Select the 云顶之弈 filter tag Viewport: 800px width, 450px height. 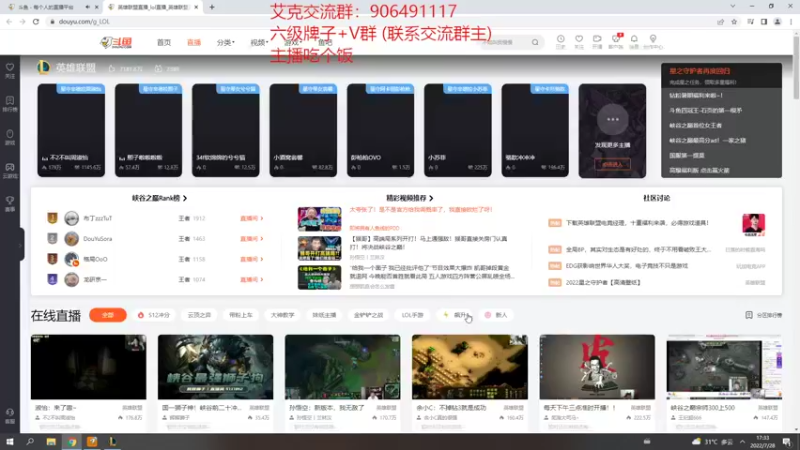(x=199, y=315)
